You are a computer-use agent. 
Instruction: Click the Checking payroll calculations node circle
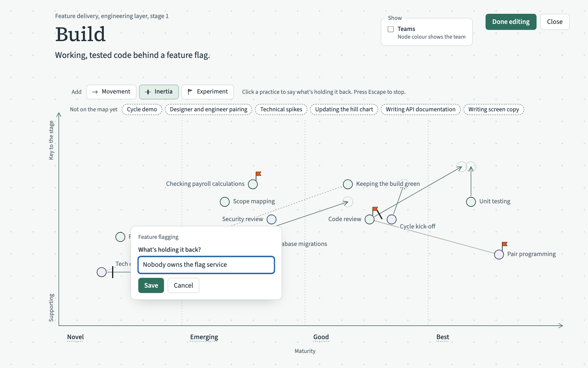pyautogui.click(x=253, y=184)
